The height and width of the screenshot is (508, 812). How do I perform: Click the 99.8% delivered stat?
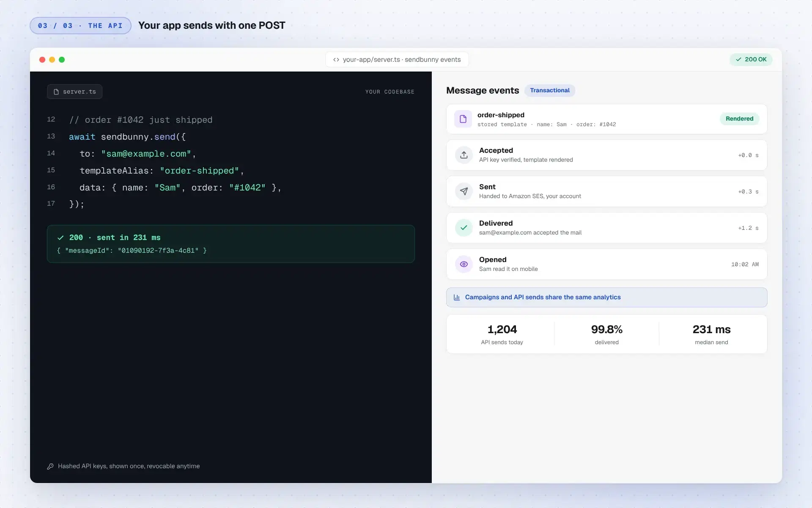point(606,334)
